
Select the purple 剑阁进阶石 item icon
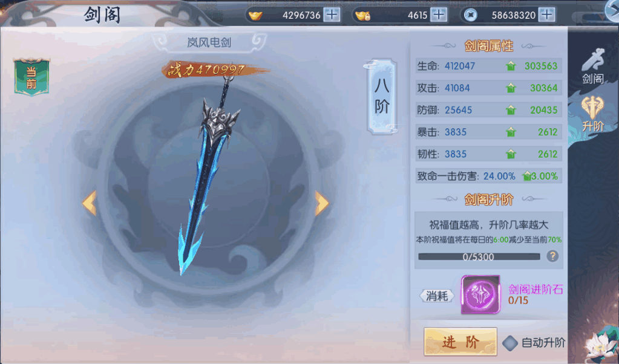point(480,294)
